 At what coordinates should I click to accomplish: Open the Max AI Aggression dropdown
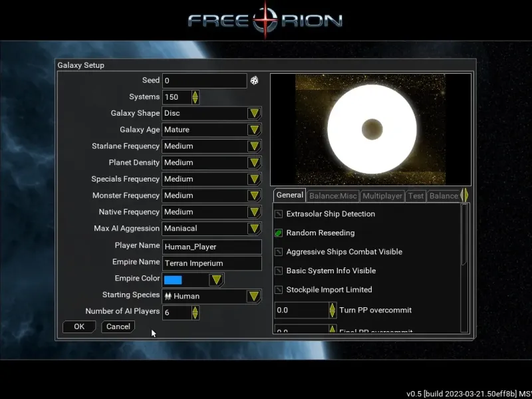[254, 228]
